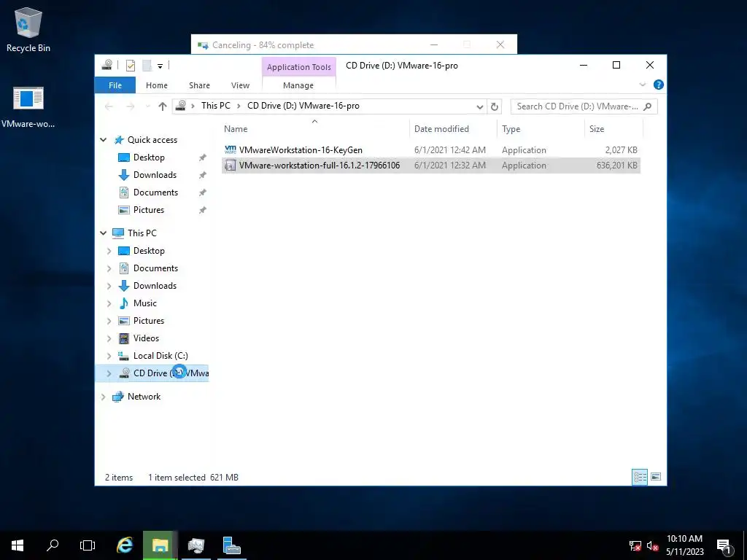Select VMware-workstation-full-16.1.2-17966106 file
Image resolution: width=747 pixels, height=560 pixels.
click(x=430, y=166)
